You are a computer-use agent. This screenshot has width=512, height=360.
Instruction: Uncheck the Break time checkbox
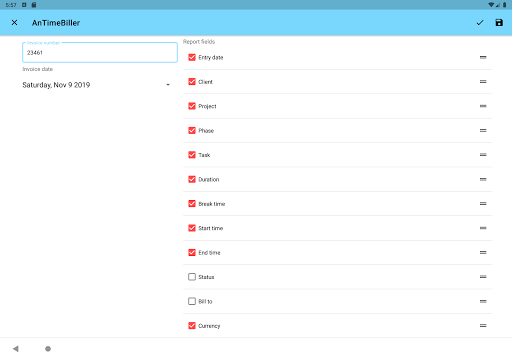(x=192, y=204)
